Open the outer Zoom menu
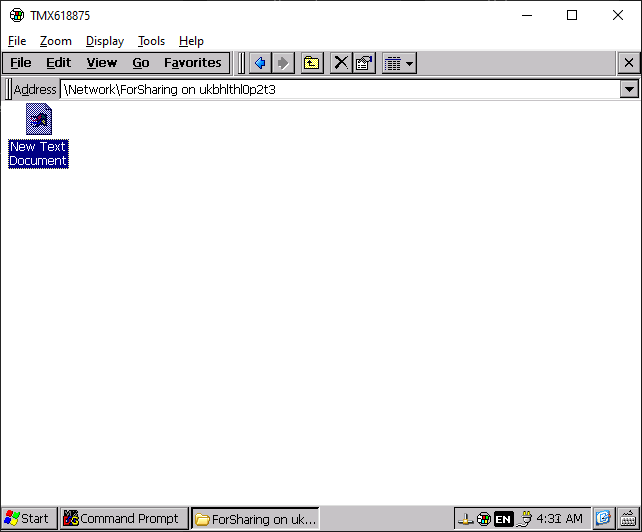Image resolution: width=642 pixels, height=532 pixels. pos(56,41)
